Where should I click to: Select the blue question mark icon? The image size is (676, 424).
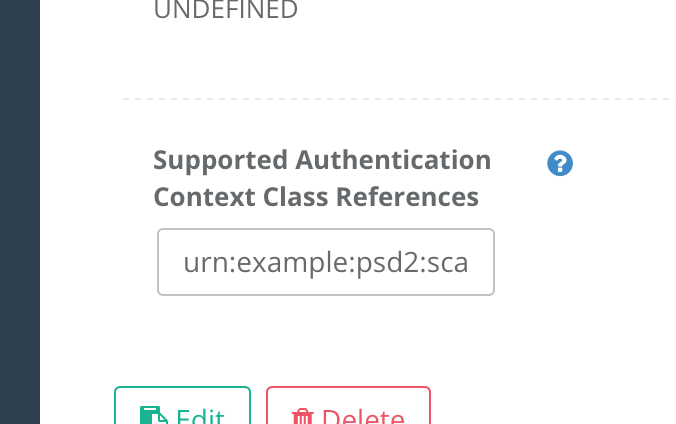(x=560, y=163)
